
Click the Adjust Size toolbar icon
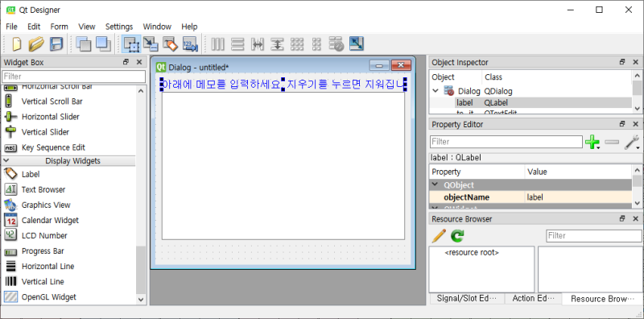[x=357, y=44]
